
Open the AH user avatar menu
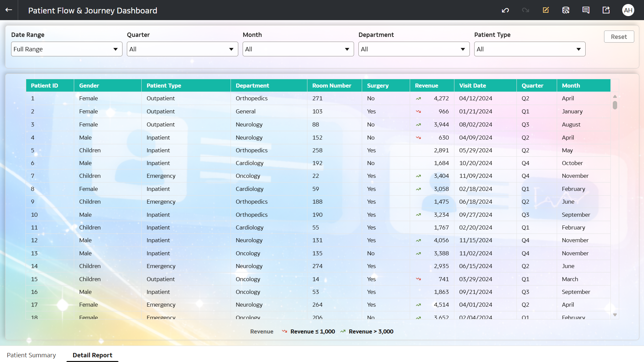pyautogui.click(x=628, y=10)
